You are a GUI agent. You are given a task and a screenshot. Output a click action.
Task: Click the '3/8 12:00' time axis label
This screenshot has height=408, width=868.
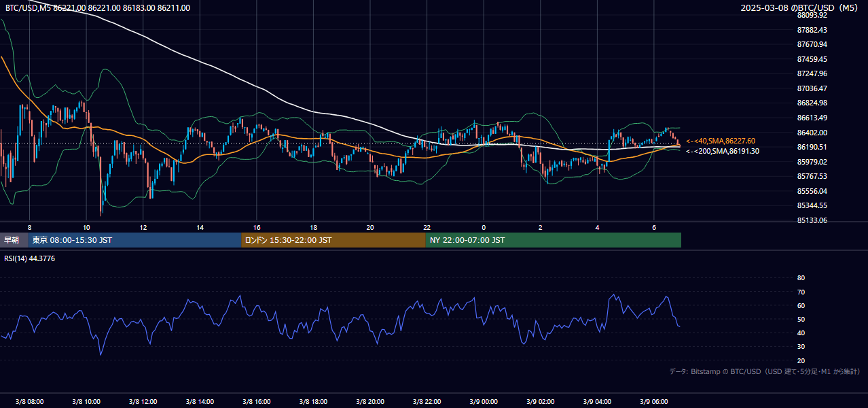(143, 402)
